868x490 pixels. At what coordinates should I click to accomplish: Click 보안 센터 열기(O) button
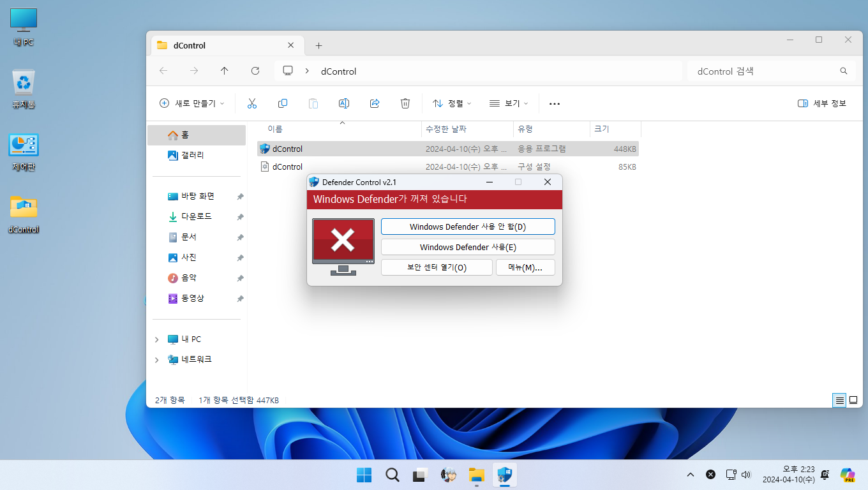tap(437, 267)
